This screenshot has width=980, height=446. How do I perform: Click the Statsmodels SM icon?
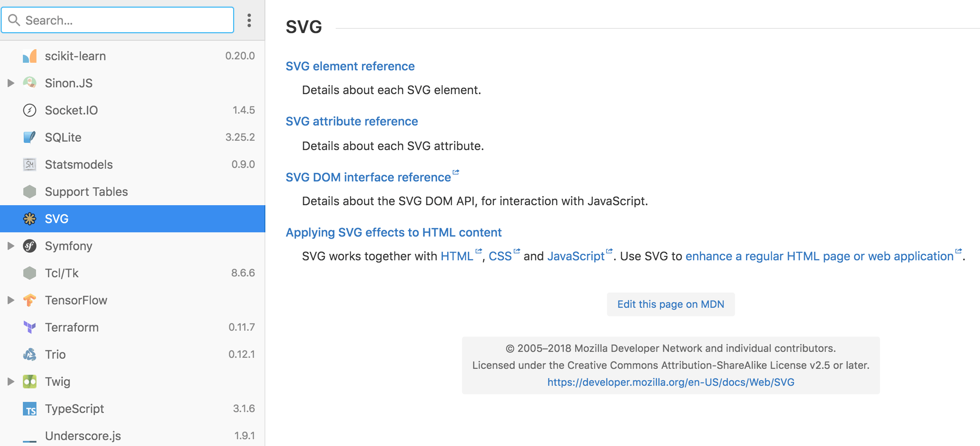click(x=30, y=164)
